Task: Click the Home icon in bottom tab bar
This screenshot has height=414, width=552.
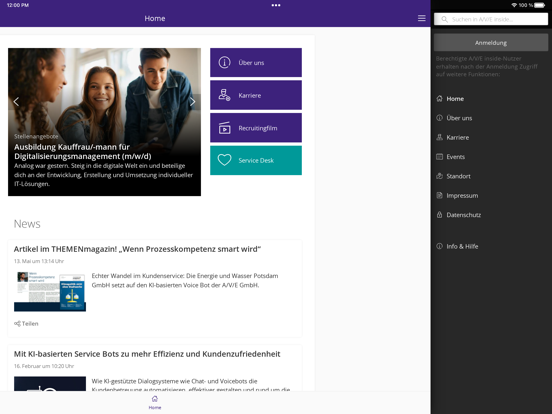Action: tap(155, 399)
